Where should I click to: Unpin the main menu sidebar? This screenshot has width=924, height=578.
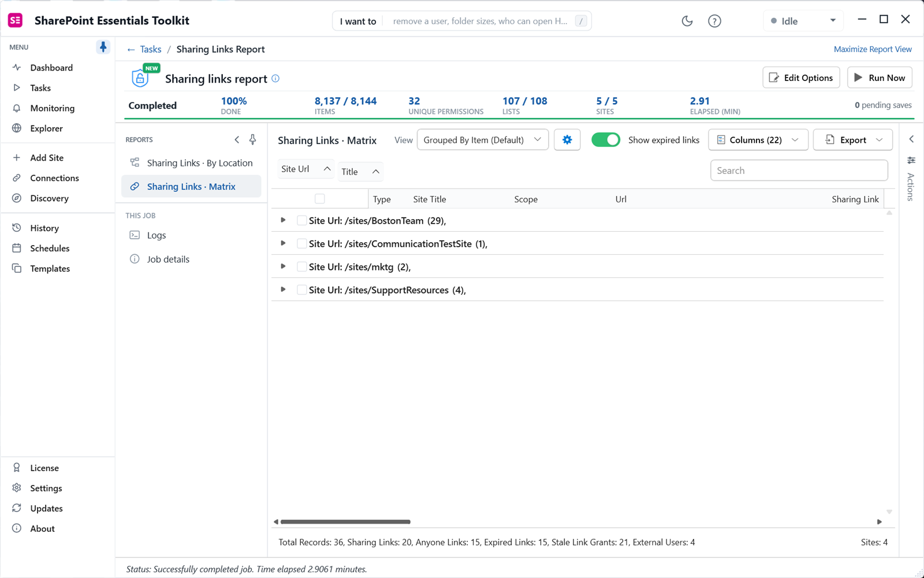click(103, 47)
